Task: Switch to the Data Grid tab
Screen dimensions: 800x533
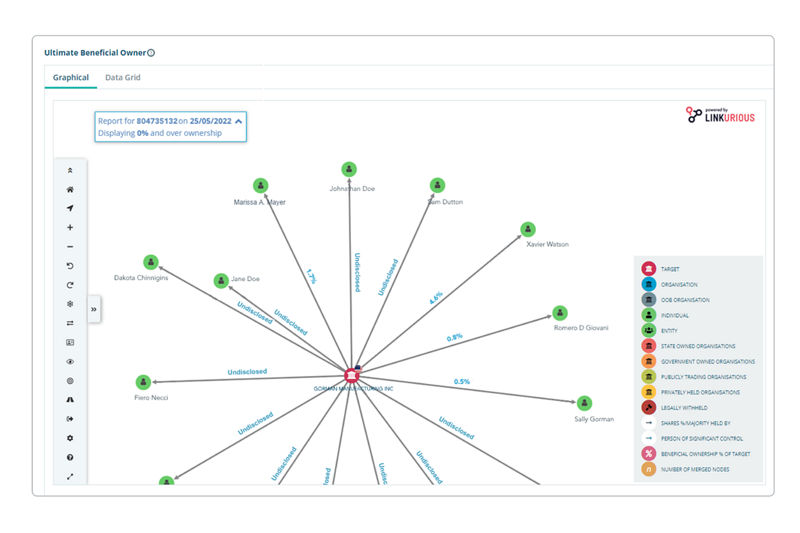Action: tap(123, 77)
